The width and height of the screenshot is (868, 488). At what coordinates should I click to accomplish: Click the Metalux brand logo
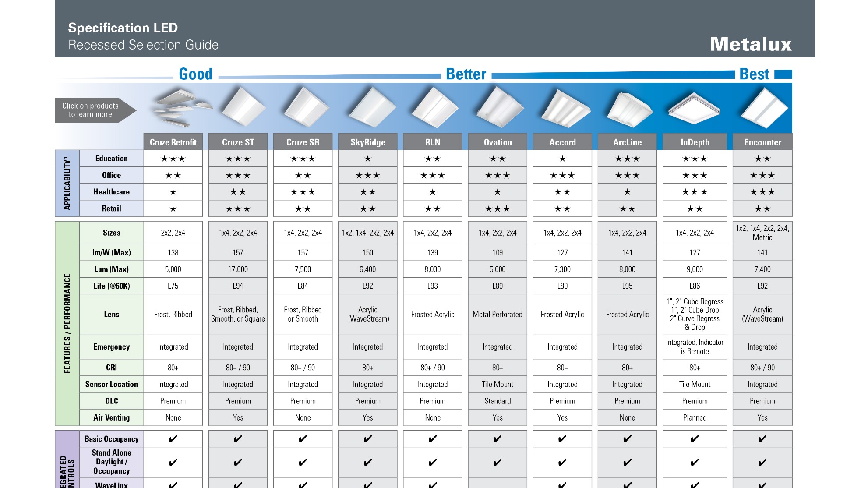[x=750, y=44]
